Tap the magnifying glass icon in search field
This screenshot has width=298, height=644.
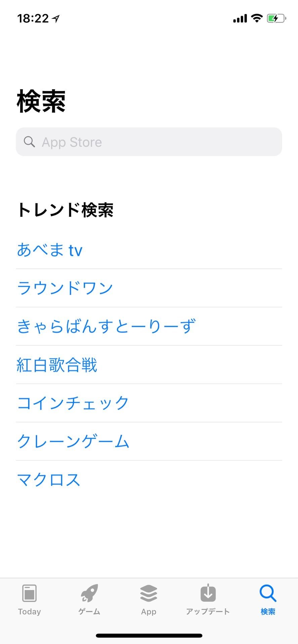[x=29, y=142]
